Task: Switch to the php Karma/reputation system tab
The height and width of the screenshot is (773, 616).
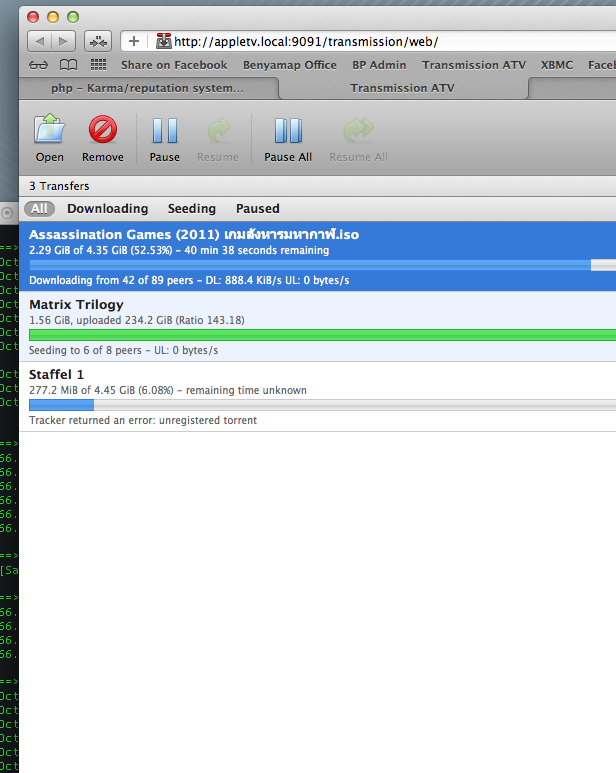Action: (148, 88)
